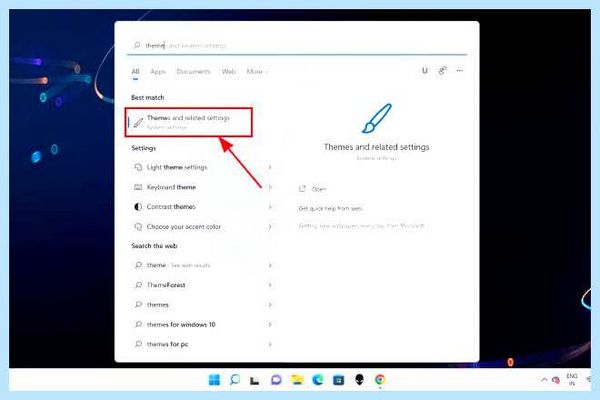
Task: Click Open in the preview pane
Action: (x=319, y=189)
